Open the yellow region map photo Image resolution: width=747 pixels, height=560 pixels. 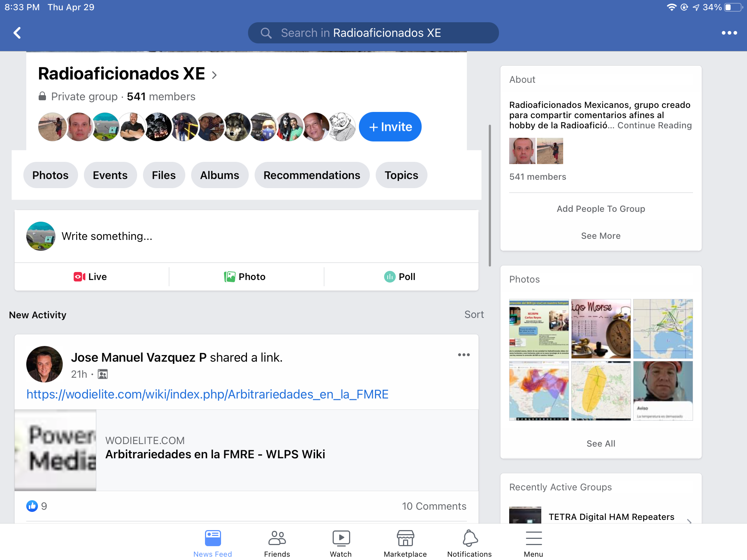click(x=601, y=391)
